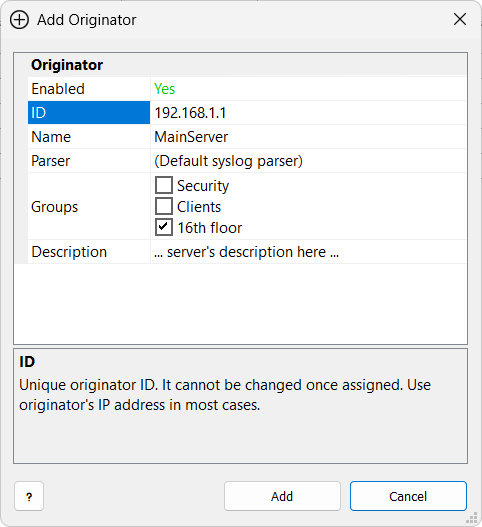This screenshot has height=527, width=482.
Task: Click the Clients group label
Action: [199, 207]
